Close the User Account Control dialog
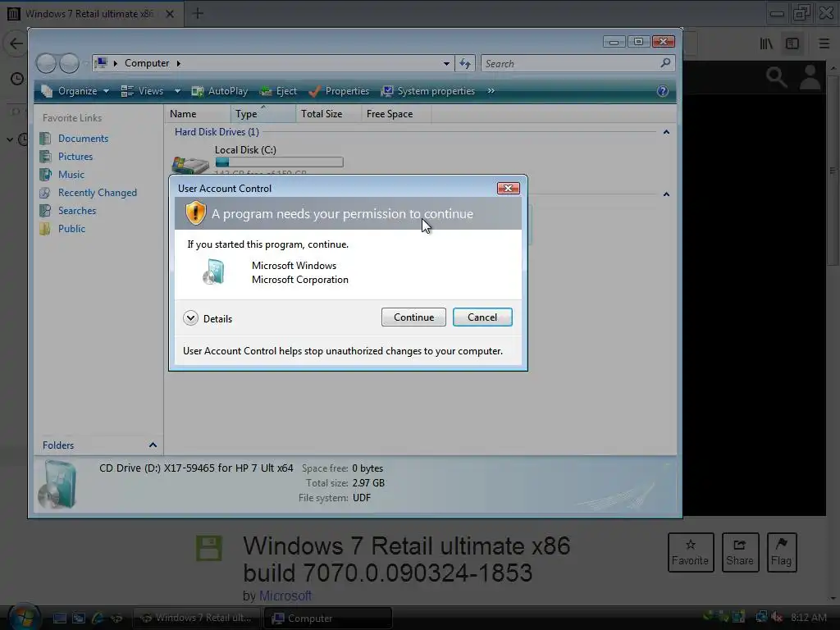Viewport: 840px width, 630px height. click(x=508, y=188)
